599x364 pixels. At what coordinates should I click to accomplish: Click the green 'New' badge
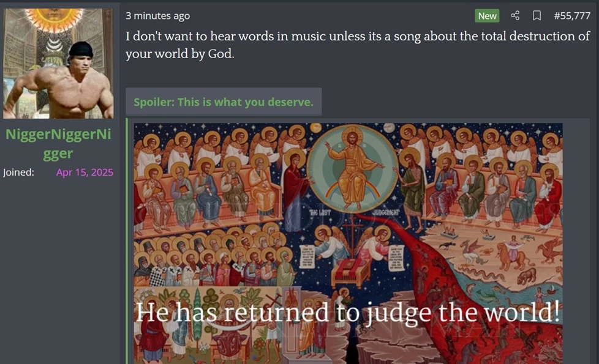coord(487,16)
